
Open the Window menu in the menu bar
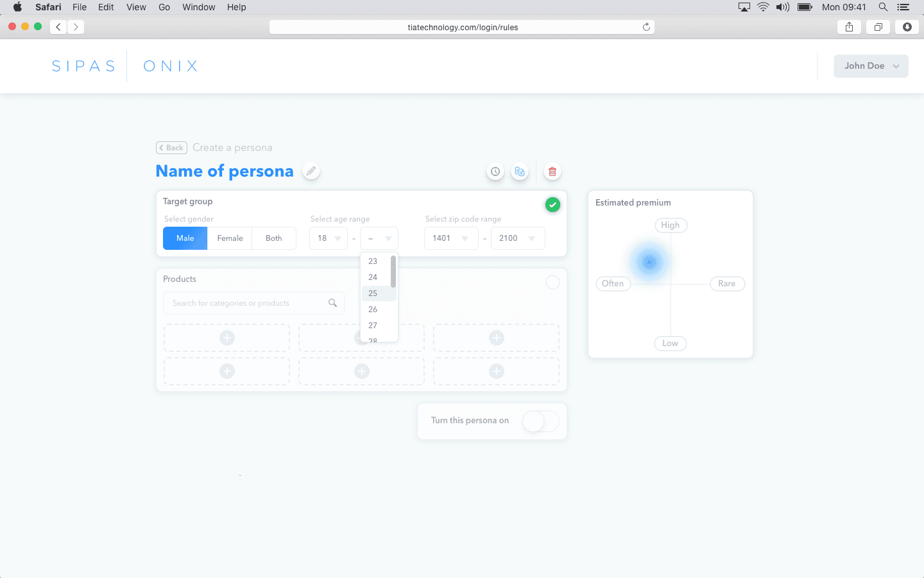198,7
